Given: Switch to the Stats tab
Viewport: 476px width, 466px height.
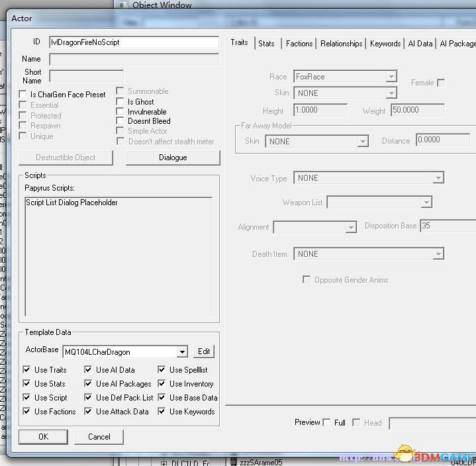Looking at the screenshot, I should click(x=266, y=44).
